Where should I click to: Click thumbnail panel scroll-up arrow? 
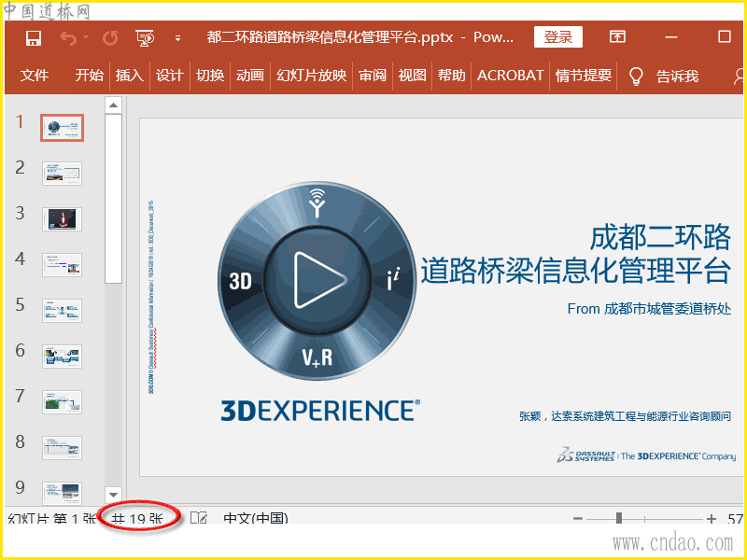coord(113,105)
